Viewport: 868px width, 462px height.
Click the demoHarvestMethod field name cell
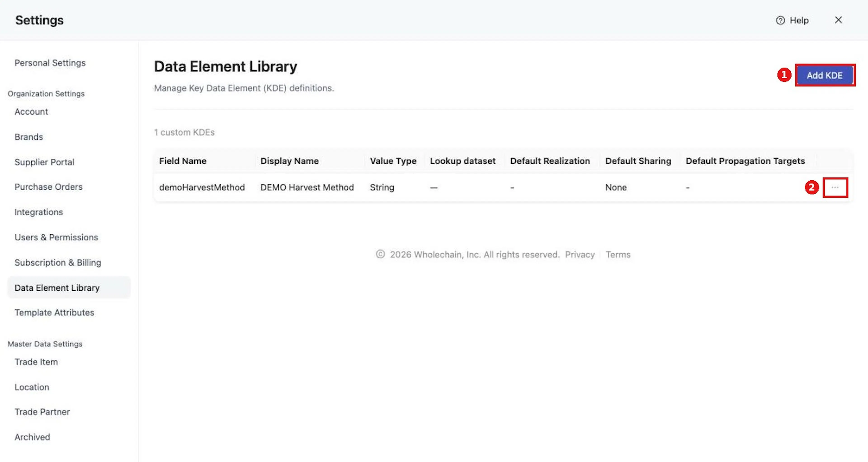202,187
